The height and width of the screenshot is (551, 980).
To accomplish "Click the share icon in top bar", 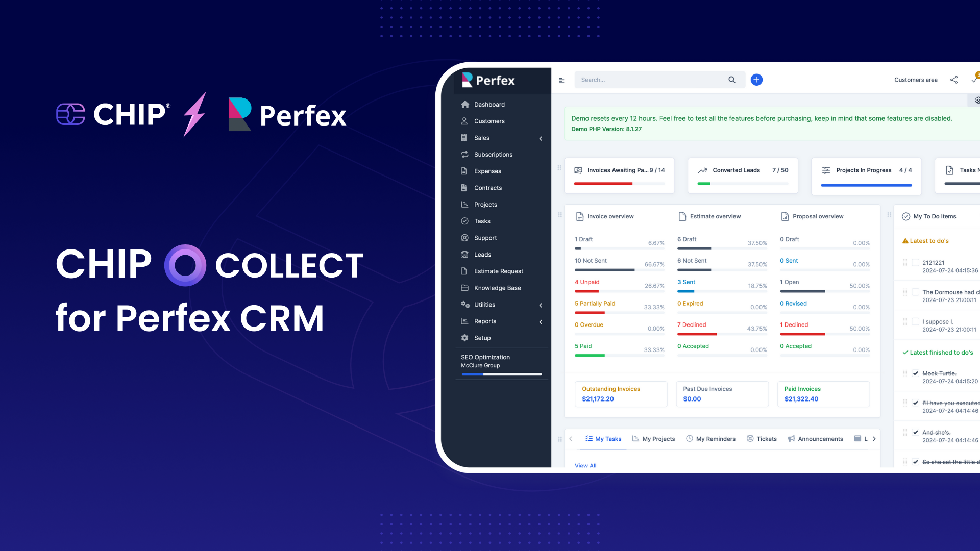I will pyautogui.click(x=954, y=80).
